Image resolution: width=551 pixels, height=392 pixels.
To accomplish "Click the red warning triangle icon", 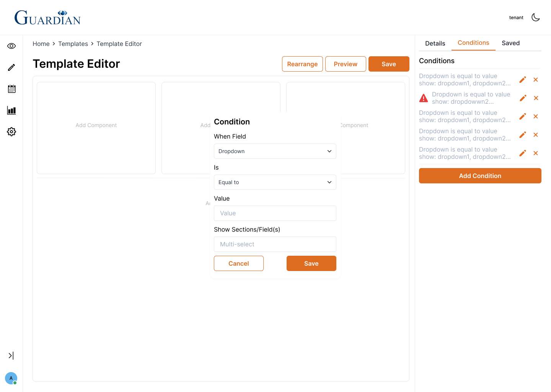I will (x=424, y=98).
